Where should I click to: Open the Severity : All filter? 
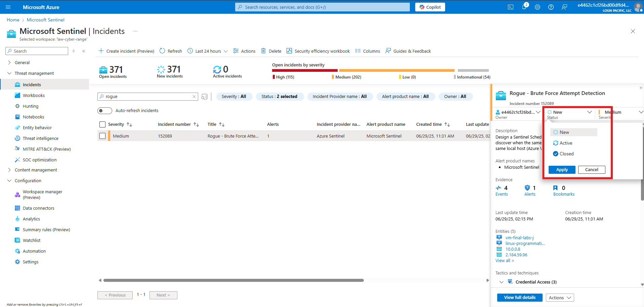(x=234, y=97)
